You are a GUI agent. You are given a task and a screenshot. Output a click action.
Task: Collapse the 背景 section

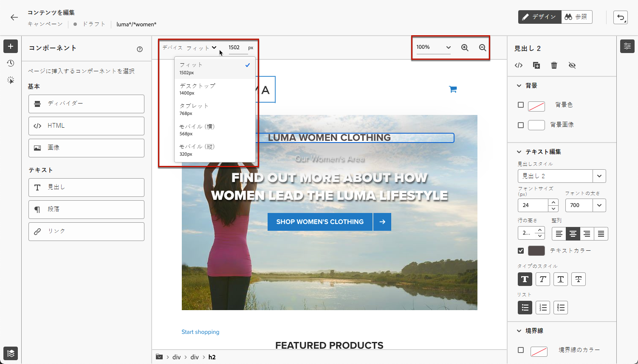coord(519,86)
